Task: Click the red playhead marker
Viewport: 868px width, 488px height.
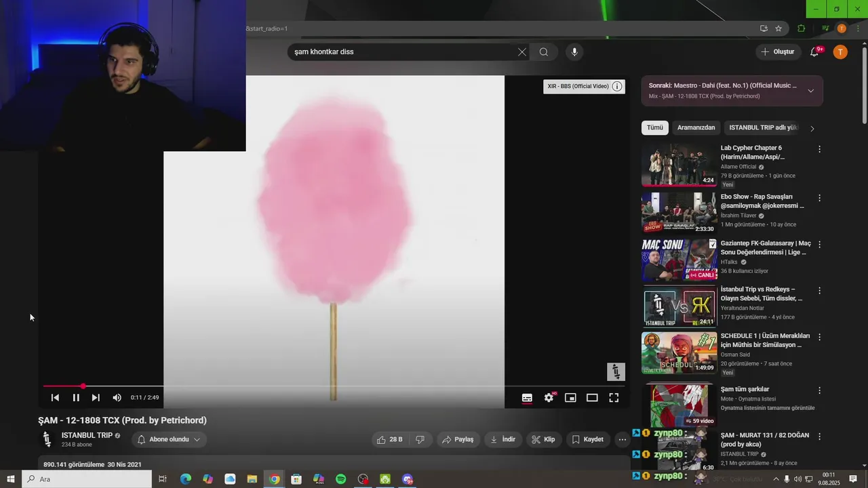Action: coord(83,386)
